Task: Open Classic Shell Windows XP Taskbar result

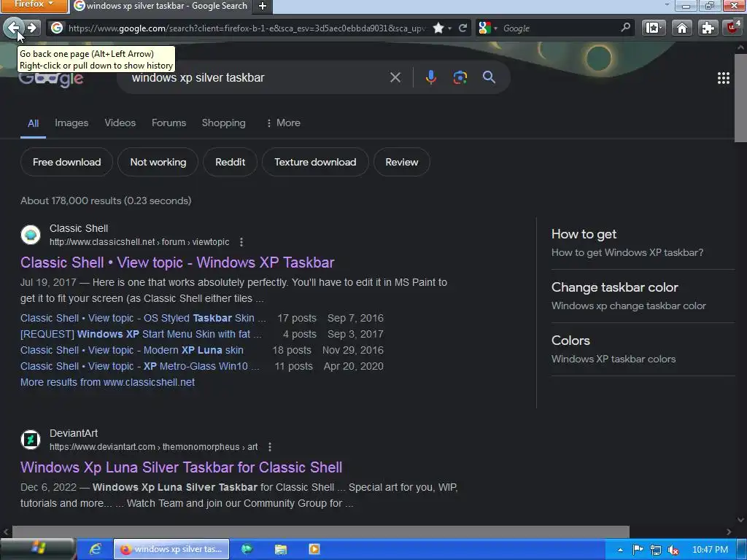Action: (x=177, y=262)
